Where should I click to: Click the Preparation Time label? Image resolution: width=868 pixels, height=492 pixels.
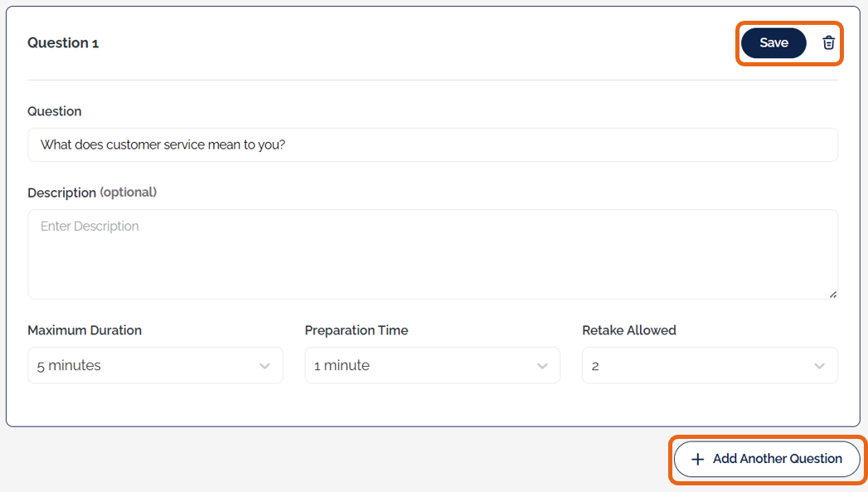tap(356, 330)
